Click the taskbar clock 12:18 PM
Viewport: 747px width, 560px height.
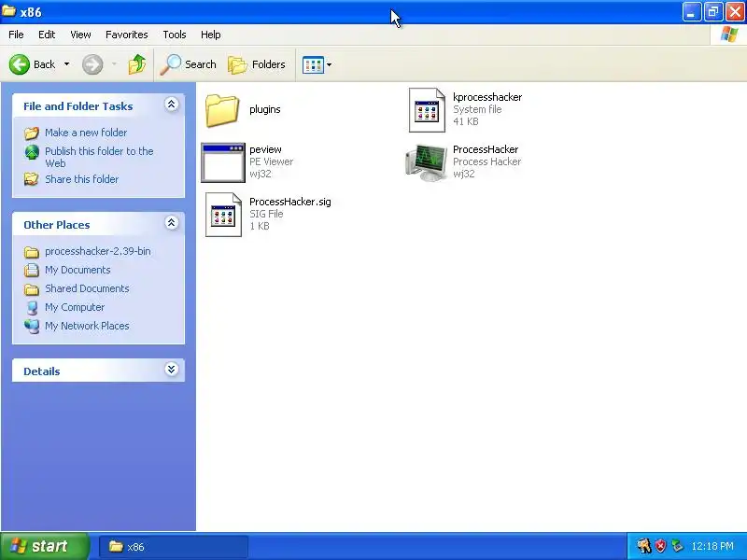point(712,546)
